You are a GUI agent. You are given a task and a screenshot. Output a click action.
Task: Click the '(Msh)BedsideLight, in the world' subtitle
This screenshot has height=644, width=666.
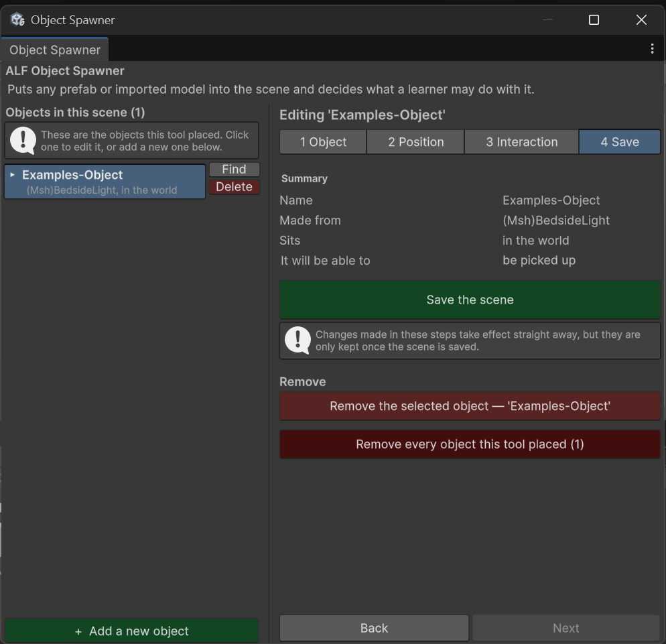(102, 190)
